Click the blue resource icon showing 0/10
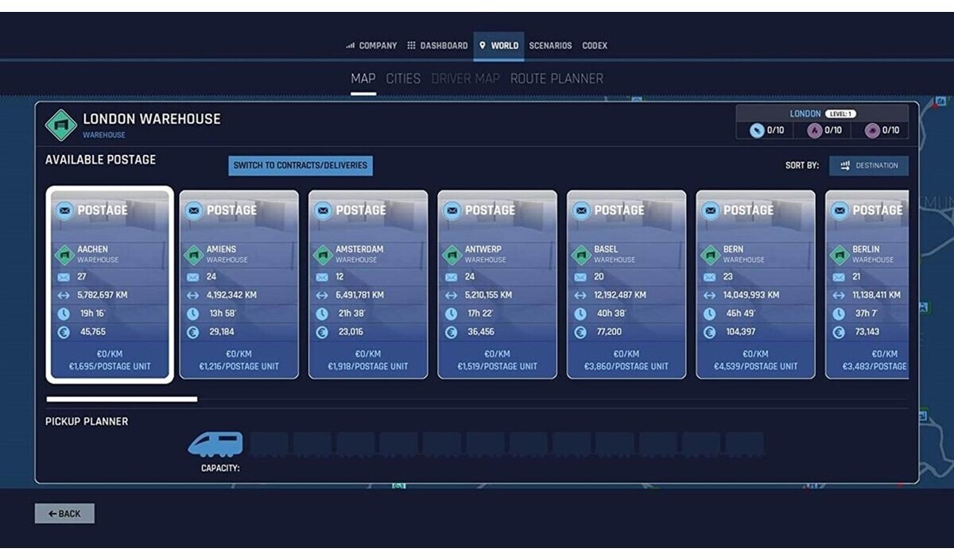The width and height of the screenshot is (954, 560). pyautogui.click(x=757, y=130)
